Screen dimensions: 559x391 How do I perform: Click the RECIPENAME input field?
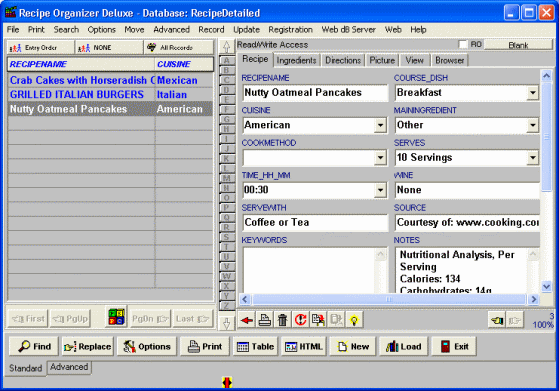tap(315, 93)
